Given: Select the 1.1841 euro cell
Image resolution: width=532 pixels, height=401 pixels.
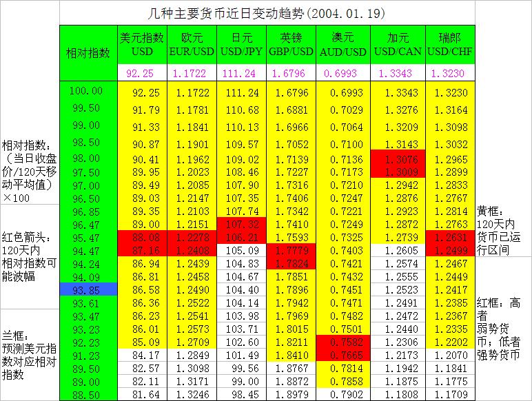Looking at the screenshot, I should (x=193, y=127).
